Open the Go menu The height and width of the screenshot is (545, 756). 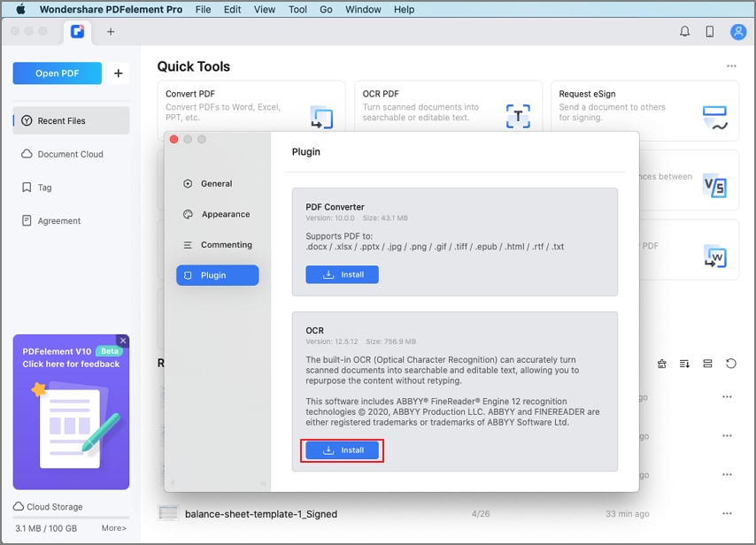tap(326, 9)
